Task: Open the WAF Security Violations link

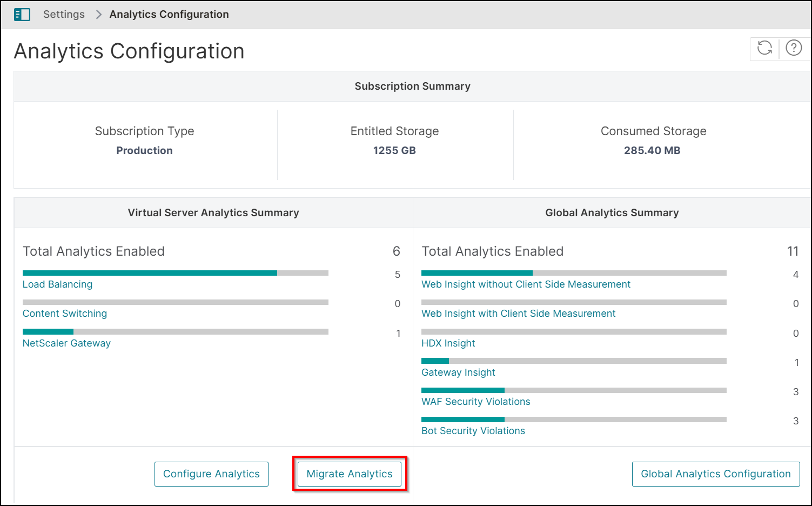Action: [x=475, y=402]
